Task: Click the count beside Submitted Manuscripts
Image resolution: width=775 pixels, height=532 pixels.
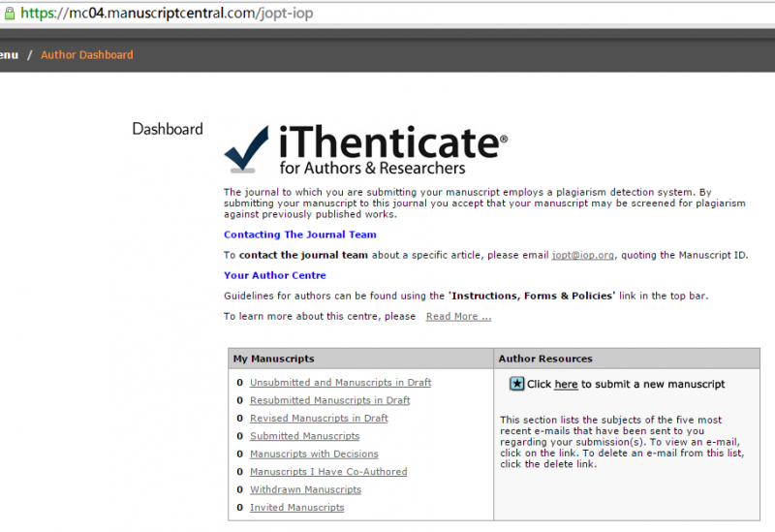Action: click(239, 436)
